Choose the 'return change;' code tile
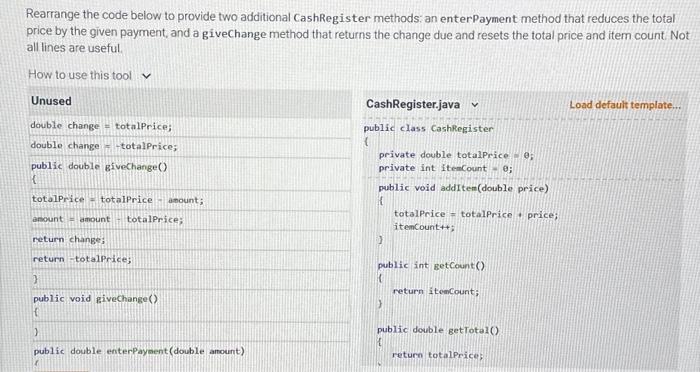Screen dimensions: 700x372 [190, 240]
